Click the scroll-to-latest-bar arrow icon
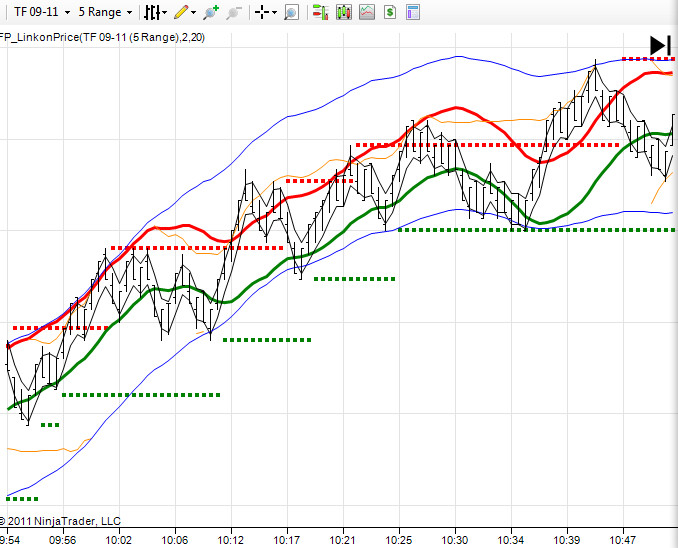 [660, 46]
